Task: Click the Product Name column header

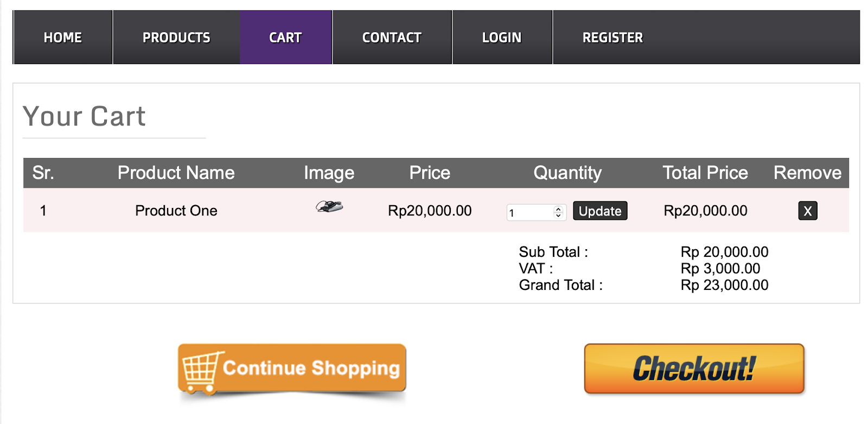Action: pos(176,173)
